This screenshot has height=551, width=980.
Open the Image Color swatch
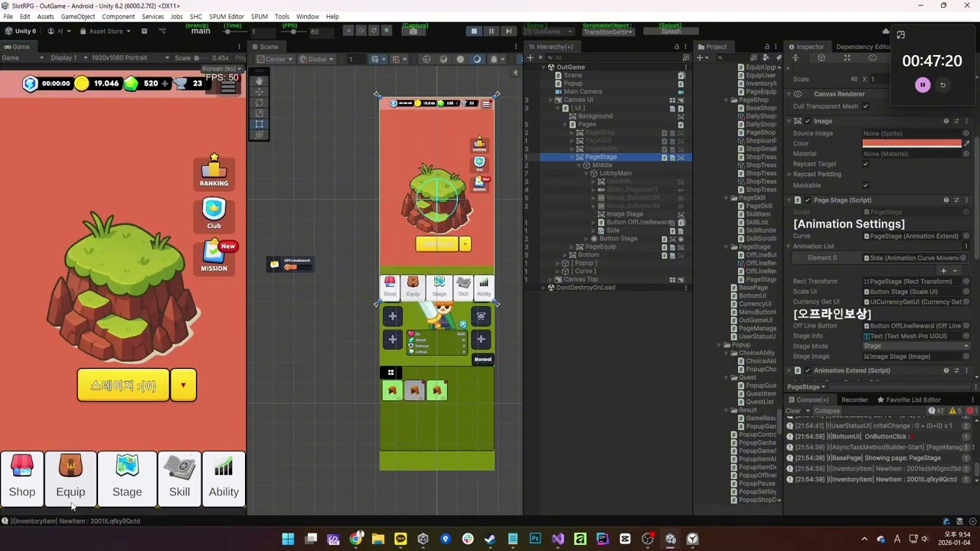pyautogui.click(x=912, y=143)
